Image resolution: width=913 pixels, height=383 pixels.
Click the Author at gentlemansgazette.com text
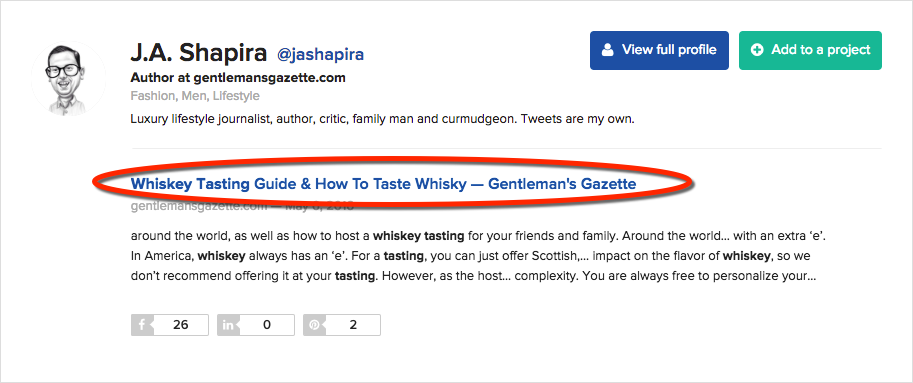[x=238, y=77]
